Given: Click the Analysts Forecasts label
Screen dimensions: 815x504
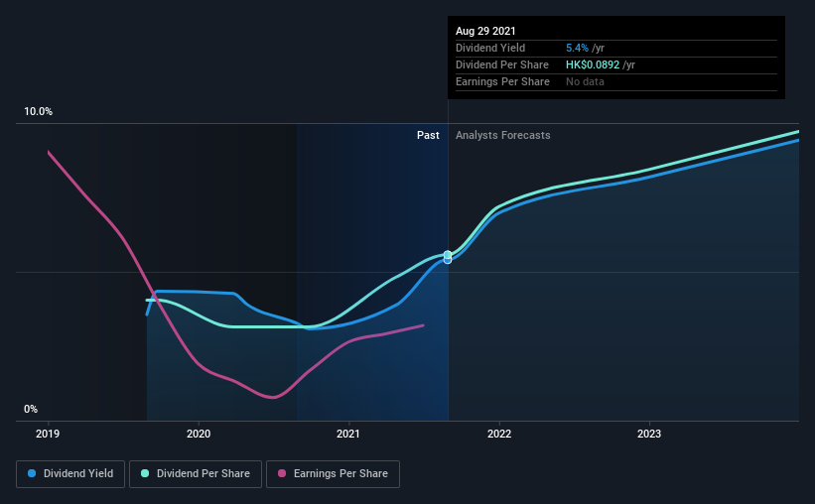Looking at the screenshot, I should pos(502,135).
